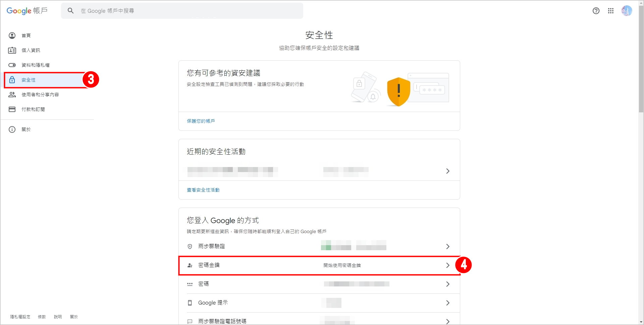This screenshot has height=325, width=644.
Task: Click the 查看安全性活動 link
Action: [x=203, y=190]
